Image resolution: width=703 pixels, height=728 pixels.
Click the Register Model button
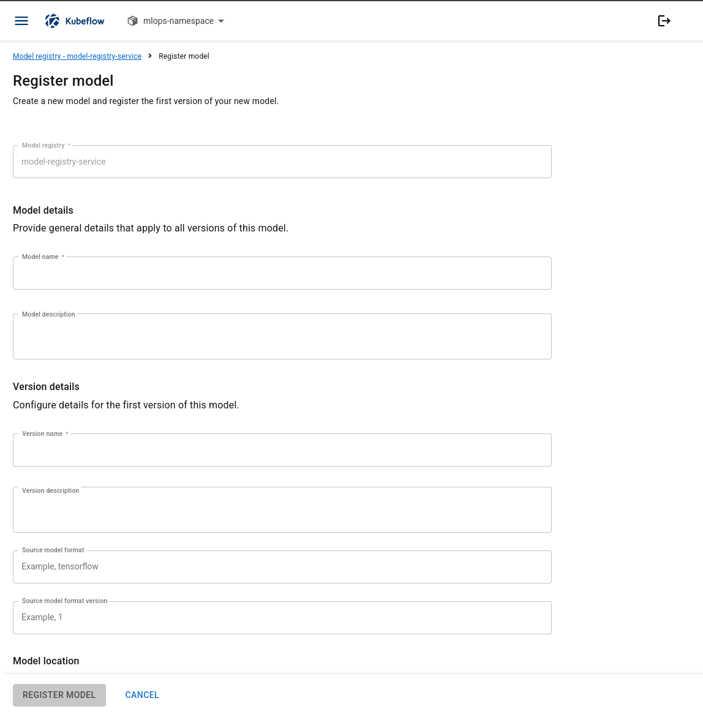[x=59, y=695]
